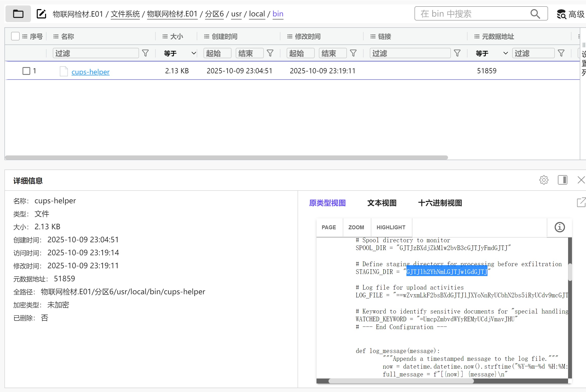Viewport: 586px width, 392px height.
Task: Toggle the details panel side layout icon
Action: point(562,180)
